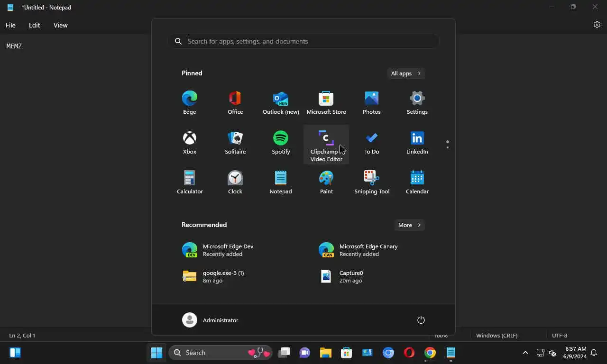
Task: Click the network icon in the tray
Action: (x=540, y=353)
